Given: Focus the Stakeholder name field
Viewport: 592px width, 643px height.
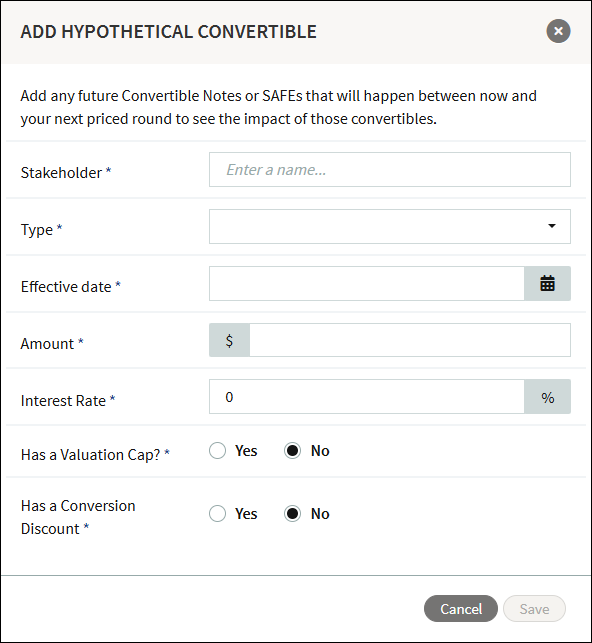Looking at the screenshot, I should click(390, 170).
